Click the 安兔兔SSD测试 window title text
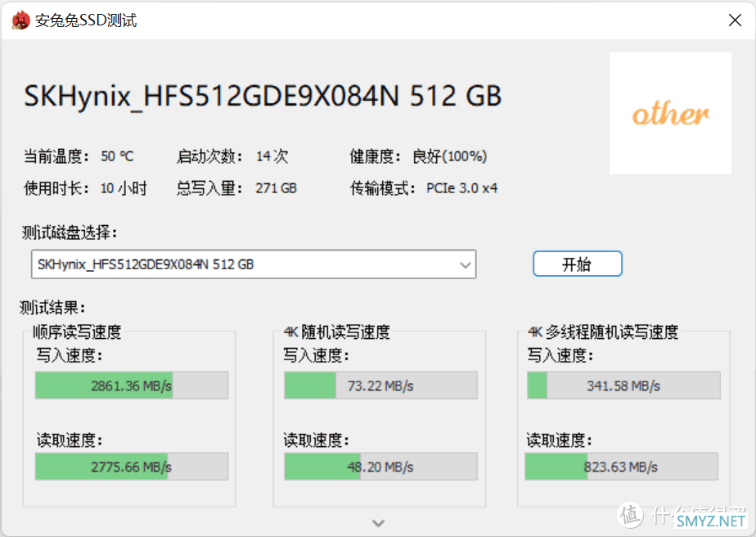This screenshot has width=756, height=537. pos(86,20)
